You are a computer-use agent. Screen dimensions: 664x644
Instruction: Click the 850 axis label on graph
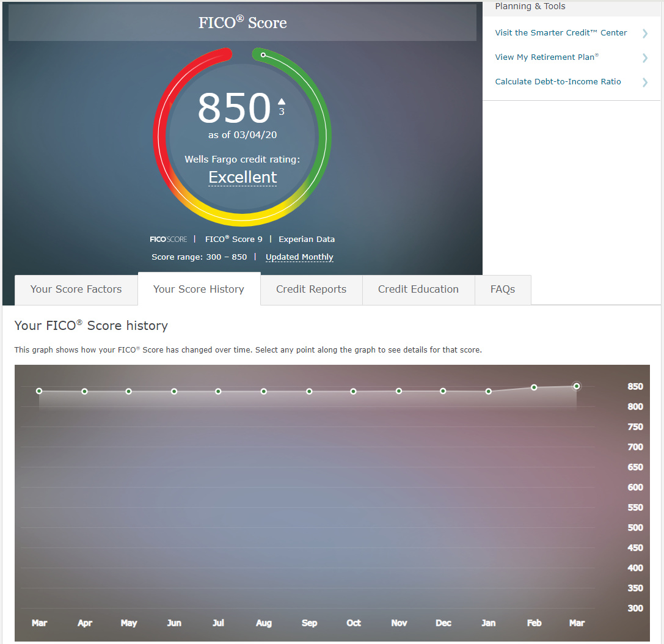tap(635, 386)
